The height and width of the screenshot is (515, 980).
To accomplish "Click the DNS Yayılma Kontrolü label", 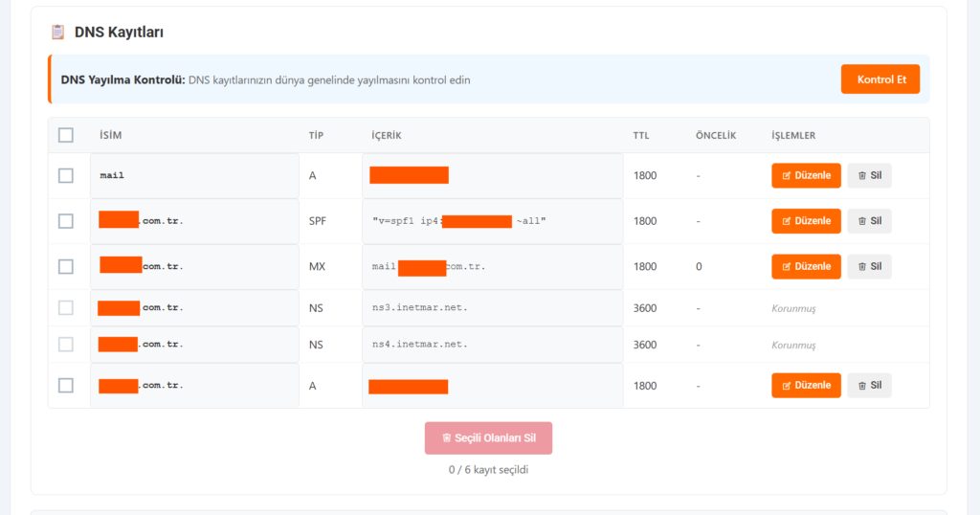I will [123, 80].
